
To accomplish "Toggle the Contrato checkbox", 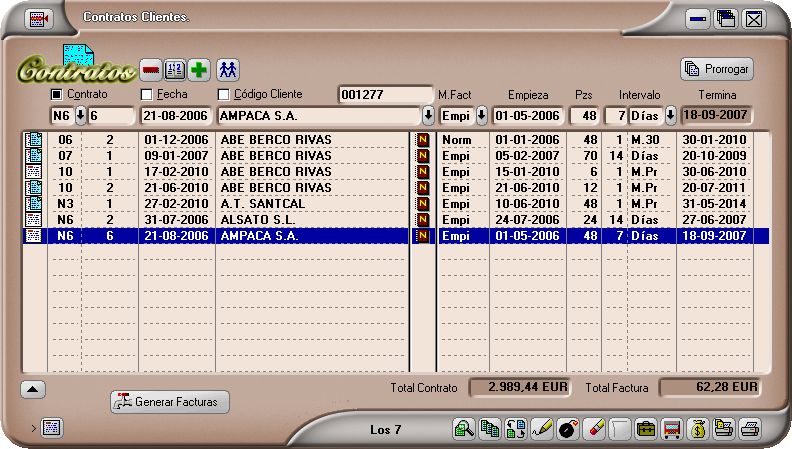I will tap(57, 95).
